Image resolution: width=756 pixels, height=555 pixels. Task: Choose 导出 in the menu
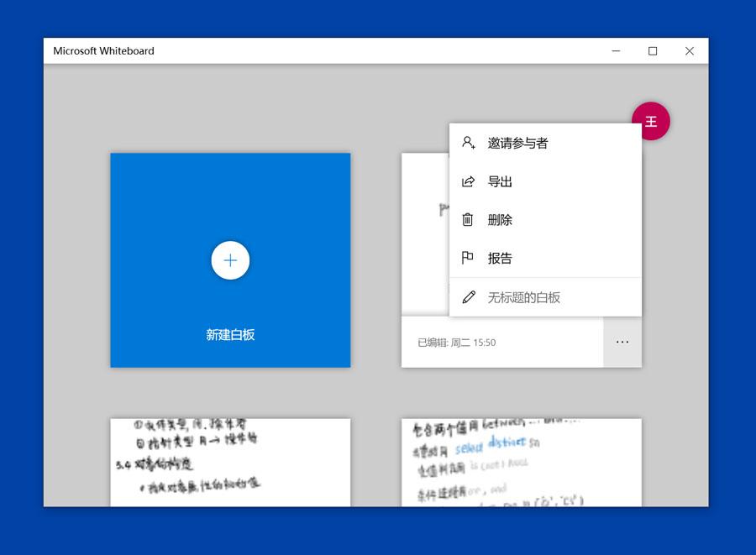click(545, 181)
